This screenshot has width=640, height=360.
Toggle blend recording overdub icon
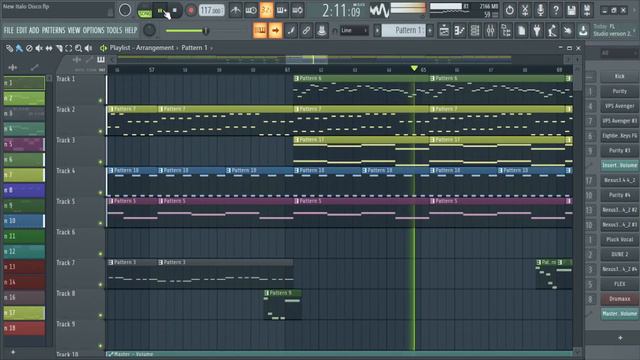pyautogui.click(x=282, y=11)
